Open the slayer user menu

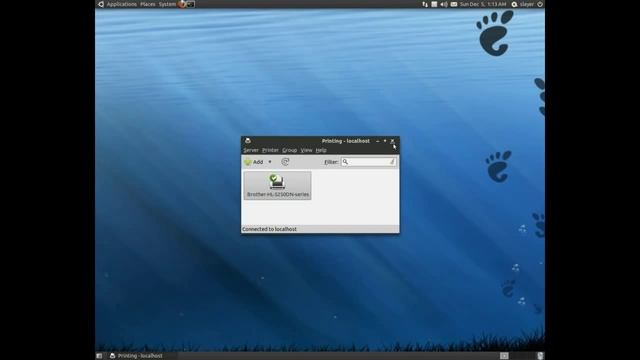pos(523,4)
